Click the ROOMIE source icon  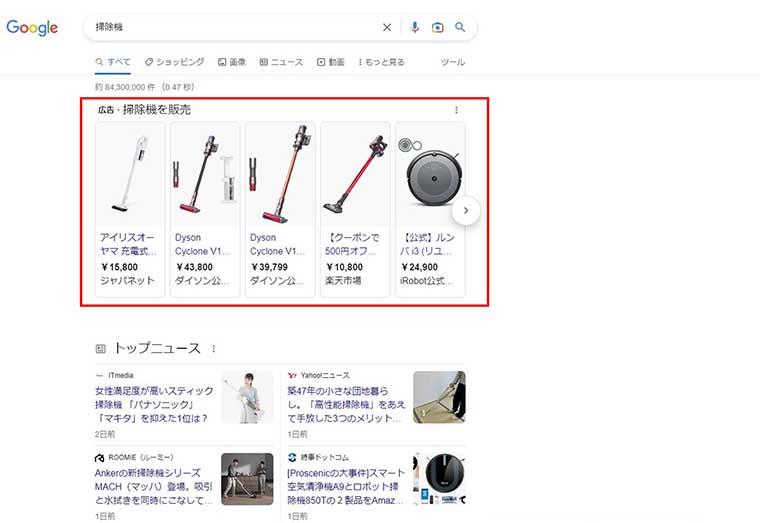99,458
